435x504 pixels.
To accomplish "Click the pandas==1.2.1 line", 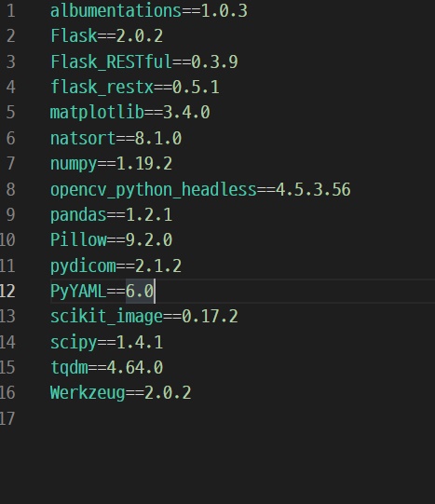I will click(112, 214).
